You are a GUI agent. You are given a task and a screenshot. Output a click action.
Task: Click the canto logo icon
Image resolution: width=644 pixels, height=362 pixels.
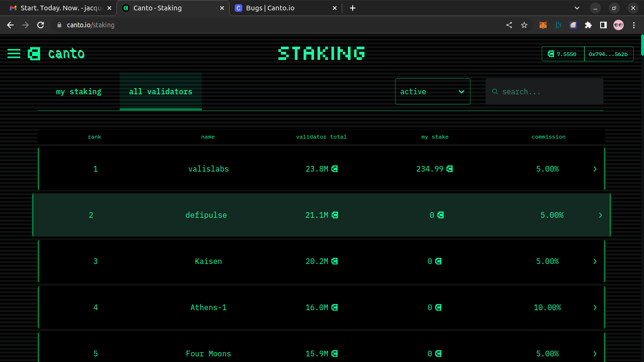34,54
